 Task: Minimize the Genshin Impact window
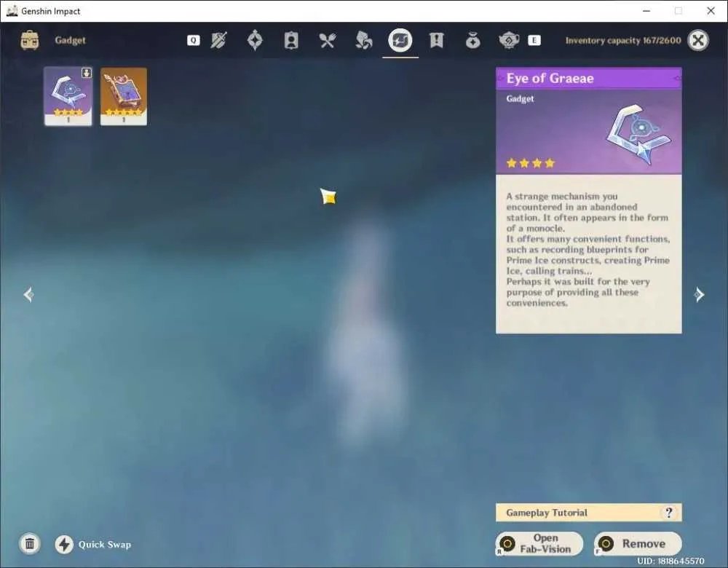(646, 11)
